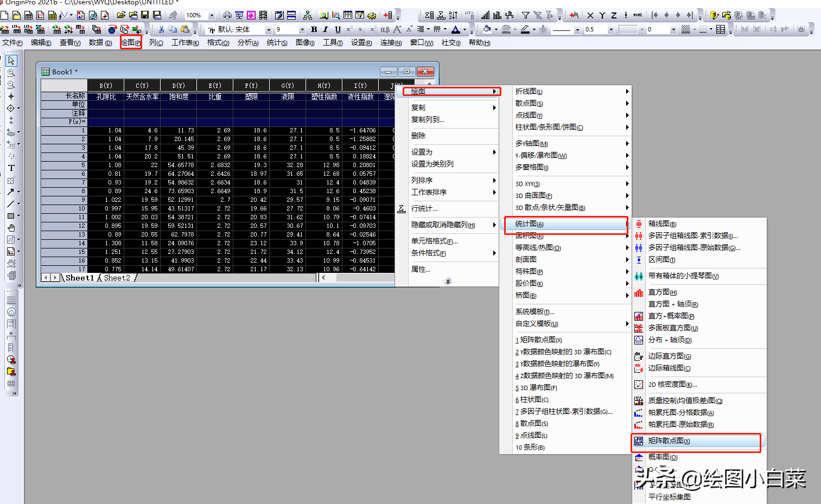Expand the 条件格式 submenu
Screen dimensions: 821x504
tap(453, 253)
